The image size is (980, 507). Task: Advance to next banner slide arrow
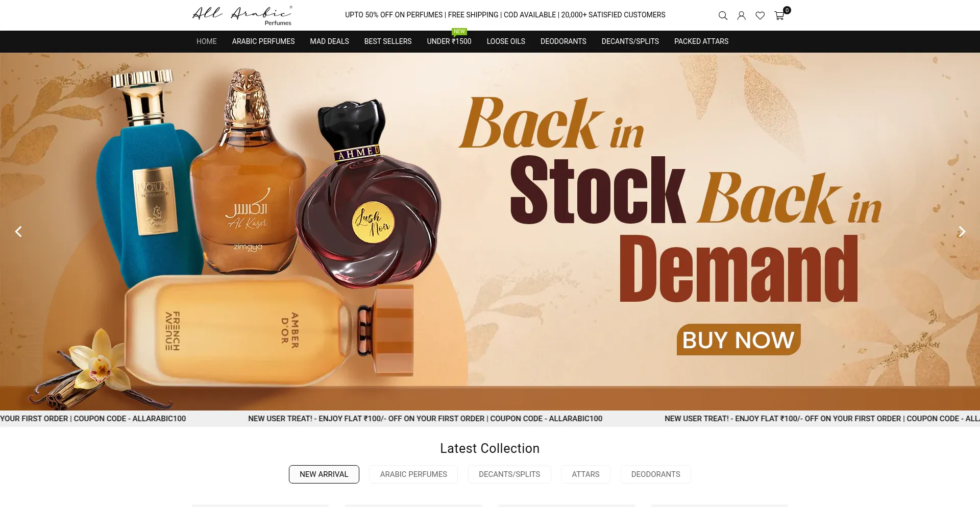coord(962,232)
